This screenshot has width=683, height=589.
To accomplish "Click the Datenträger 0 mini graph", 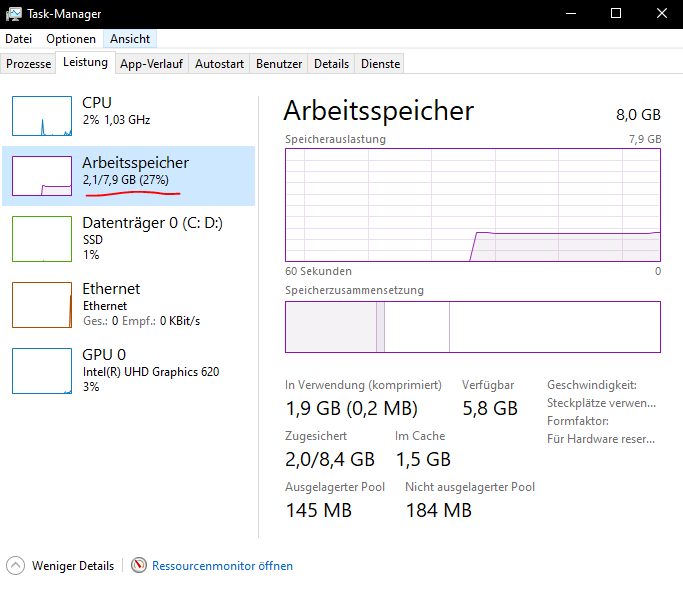I will click(x=41, y=238).
